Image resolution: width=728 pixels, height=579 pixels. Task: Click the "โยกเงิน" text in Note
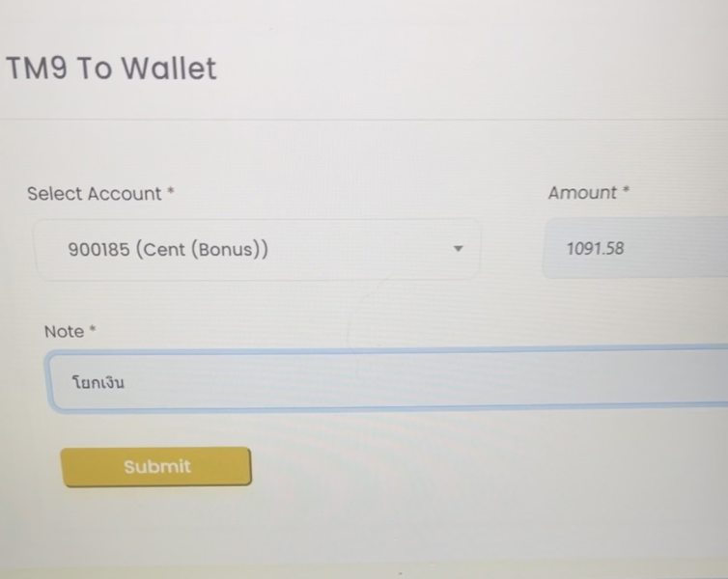(x=98, y=383)
